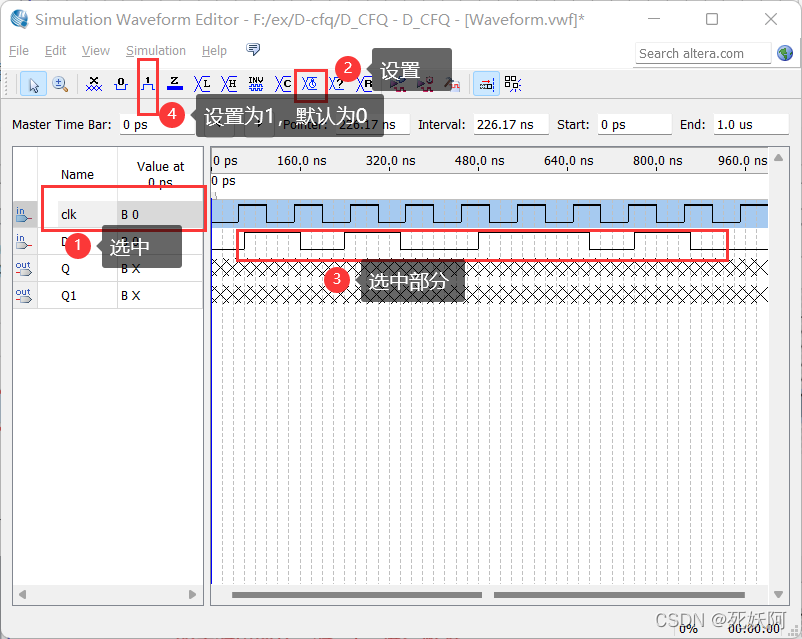Image resolution: width=802 pixels, height=639 pixels.
Task: Open the View menu
Action: (x=96, y=51)
